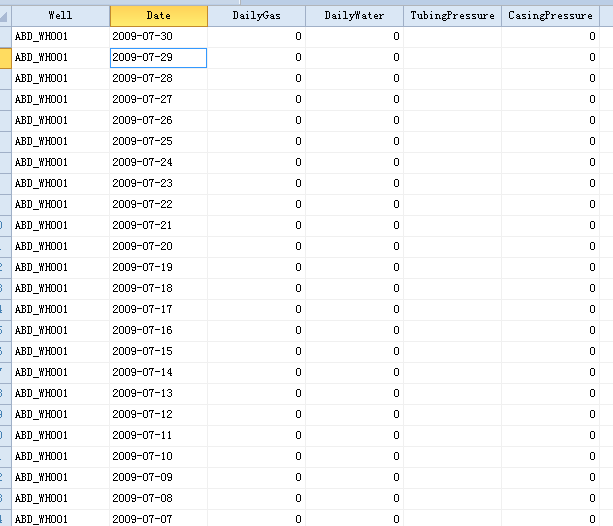This screenshot has width=613, height=526.
Task: Click Well cell in the 2009-07-30 row
Action: (x=61, y=37)
